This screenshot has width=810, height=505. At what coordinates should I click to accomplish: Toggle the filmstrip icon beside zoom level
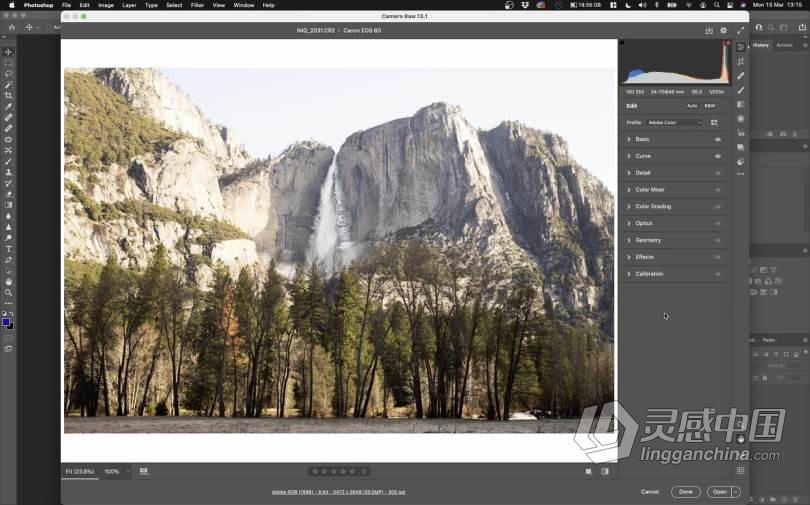(x=144, y=471)
